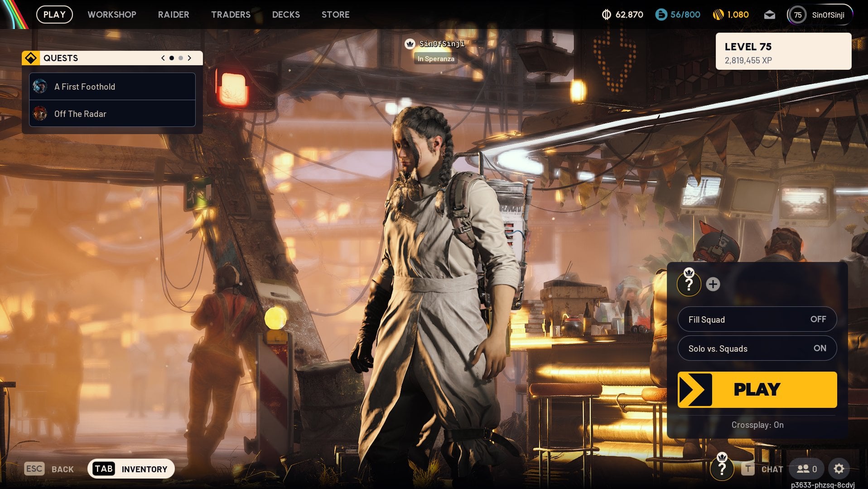The image size is (868, 489).
Task: Toggle Solo vs. Squads setting
Action: [x=757, y=349]
